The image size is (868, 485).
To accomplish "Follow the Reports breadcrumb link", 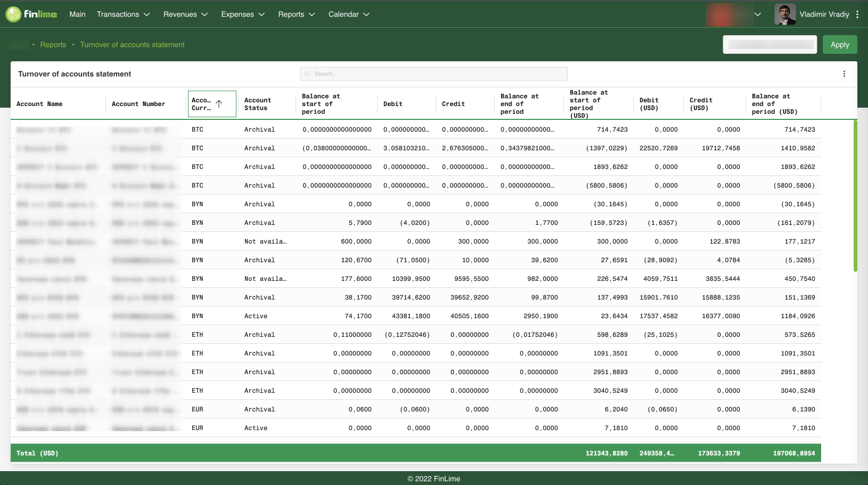I will [x=53, y=45].
